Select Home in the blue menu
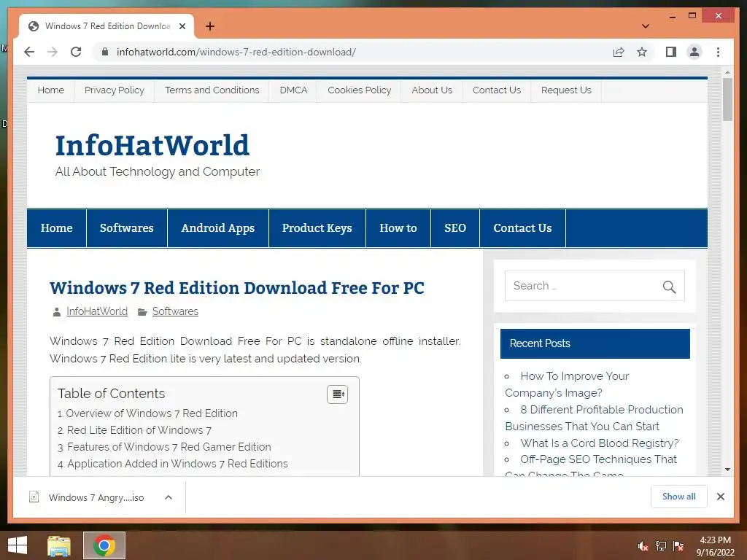 coord(57,228)
